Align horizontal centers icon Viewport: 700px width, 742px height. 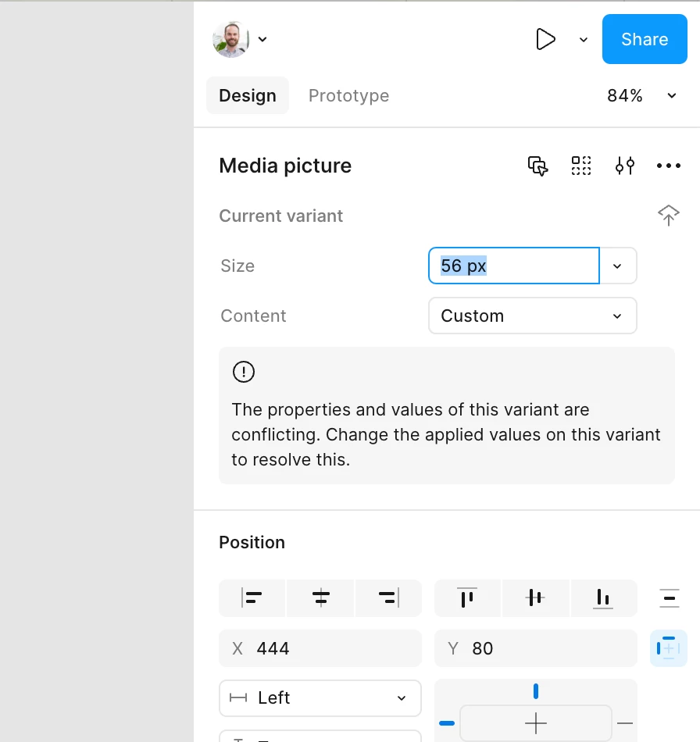pyautogui.click(x=321, y=598)
